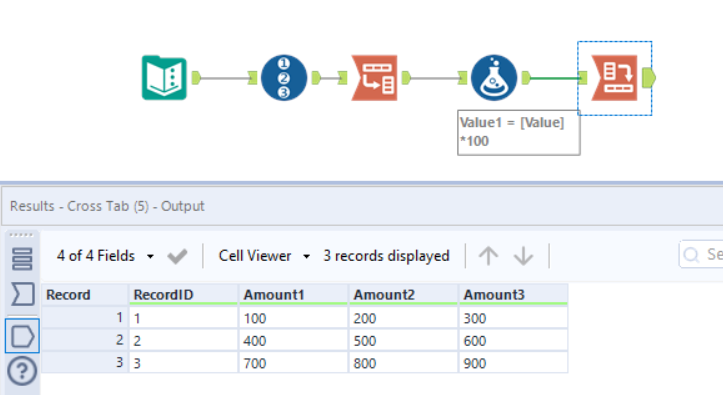723x395 pixels.
Task: Select the Transpose tool node
Action: point(374,78)
